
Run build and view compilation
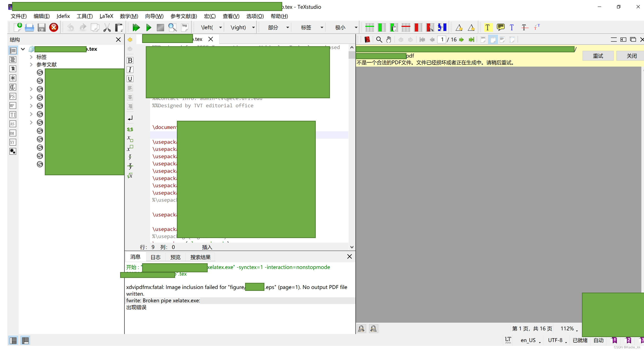pyautogui.click(x=136, y=27)
